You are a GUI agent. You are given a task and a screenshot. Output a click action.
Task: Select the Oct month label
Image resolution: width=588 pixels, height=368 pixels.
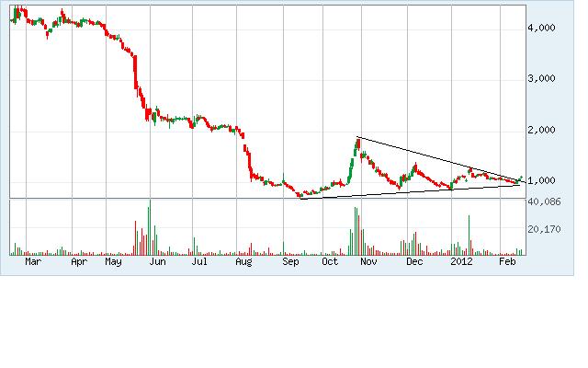[x=330, y=262]
